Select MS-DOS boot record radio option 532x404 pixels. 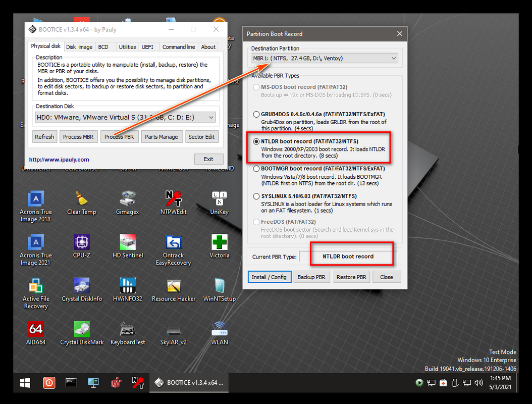click(x=256, y=87)
